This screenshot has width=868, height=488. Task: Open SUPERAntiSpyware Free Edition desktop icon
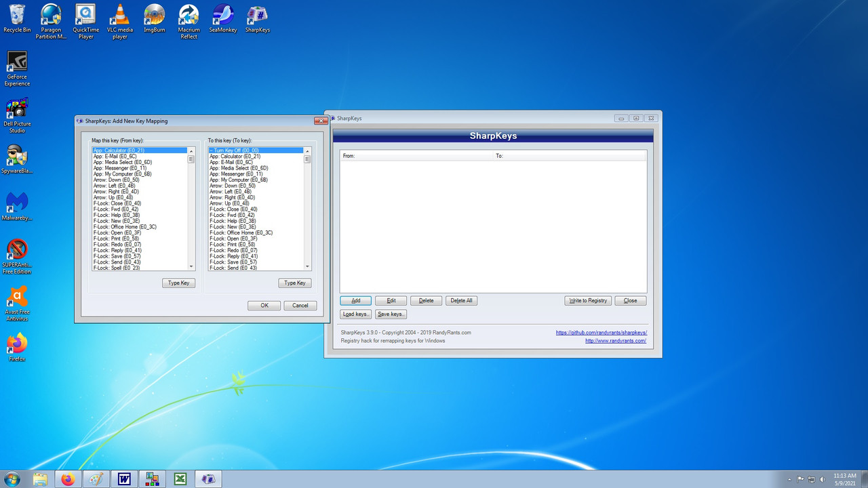tap(17, 256)
